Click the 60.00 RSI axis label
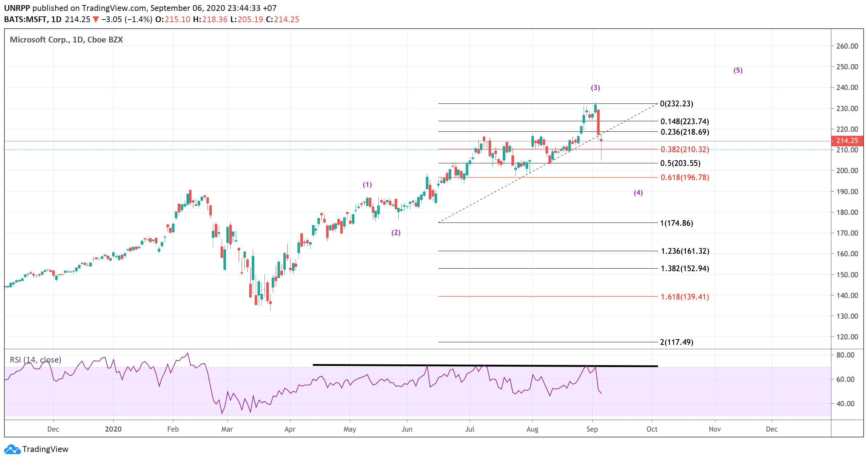The image size is (868, 461). click(x=846, y=379)
